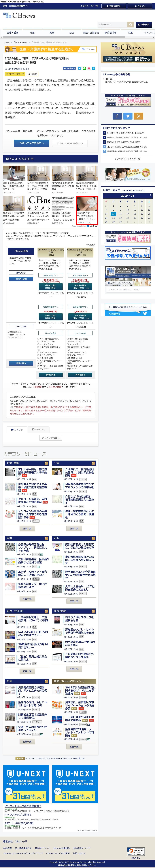Viewport: 155px width, 868px height.
Task: Open RSS icon for 介護 category
Action: point(93,463)
